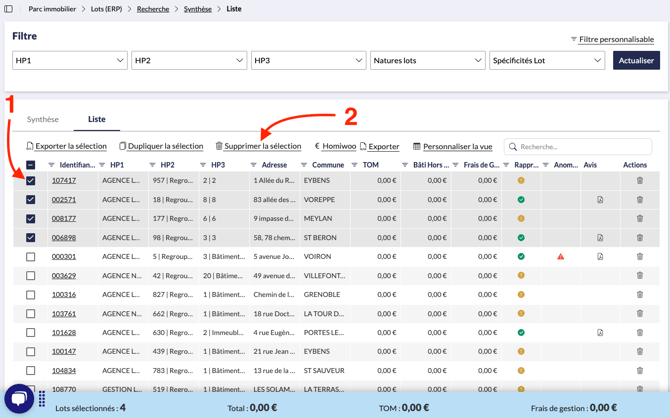
Task: Delete row 107417 with trash icon
Action: (x=640, y=181)
